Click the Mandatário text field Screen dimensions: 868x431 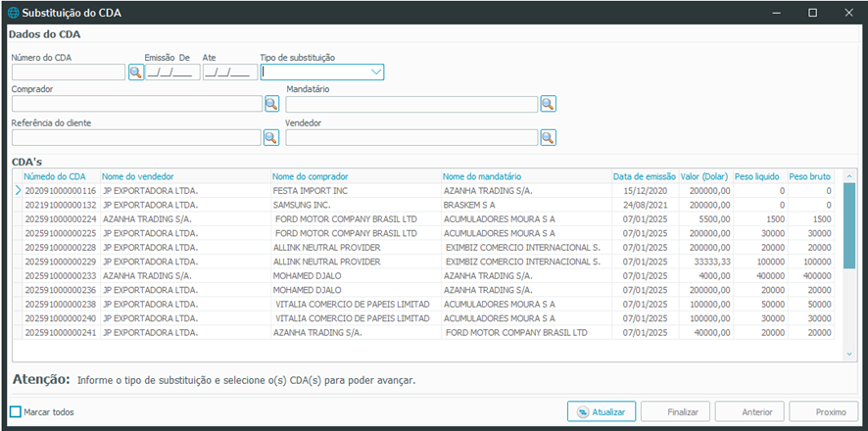411,104
